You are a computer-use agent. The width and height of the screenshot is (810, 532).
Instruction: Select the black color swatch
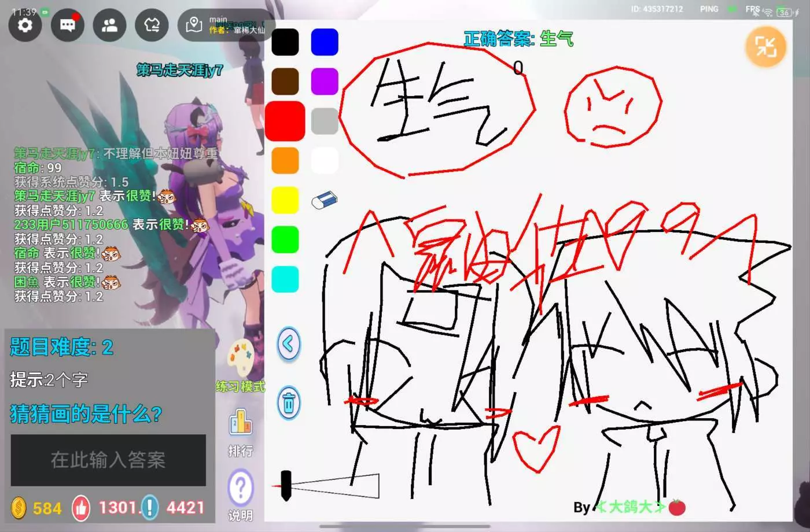click(285, 42)
